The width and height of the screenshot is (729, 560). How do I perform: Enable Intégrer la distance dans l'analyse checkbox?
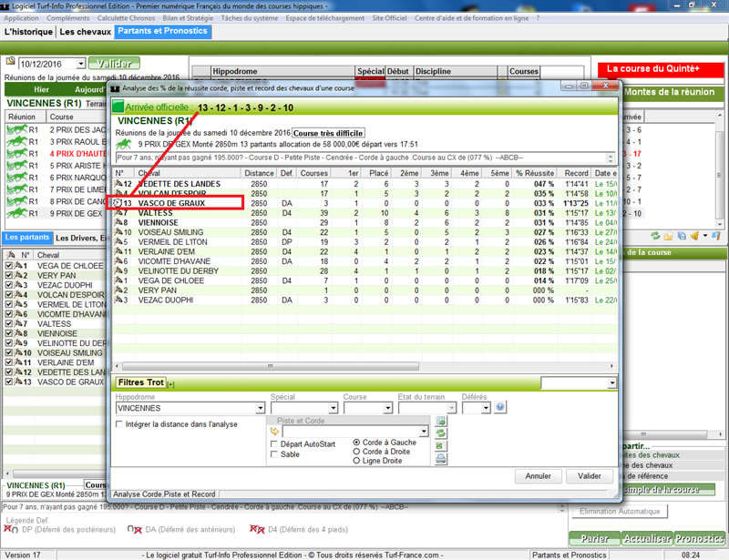(x=120, y=424)
